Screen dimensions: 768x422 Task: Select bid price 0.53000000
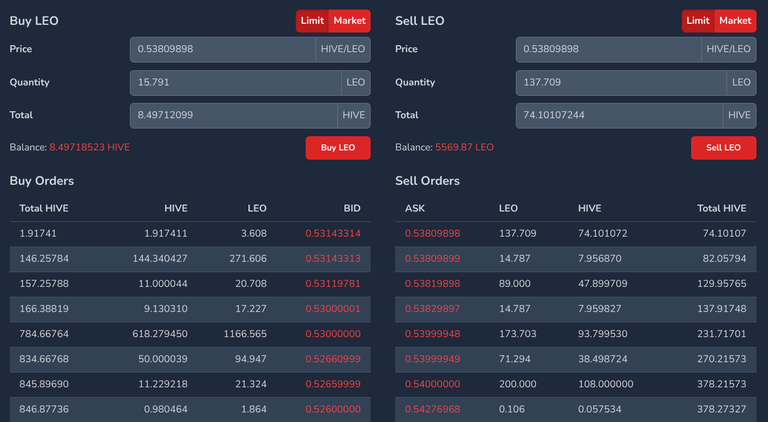pos(333,334)
